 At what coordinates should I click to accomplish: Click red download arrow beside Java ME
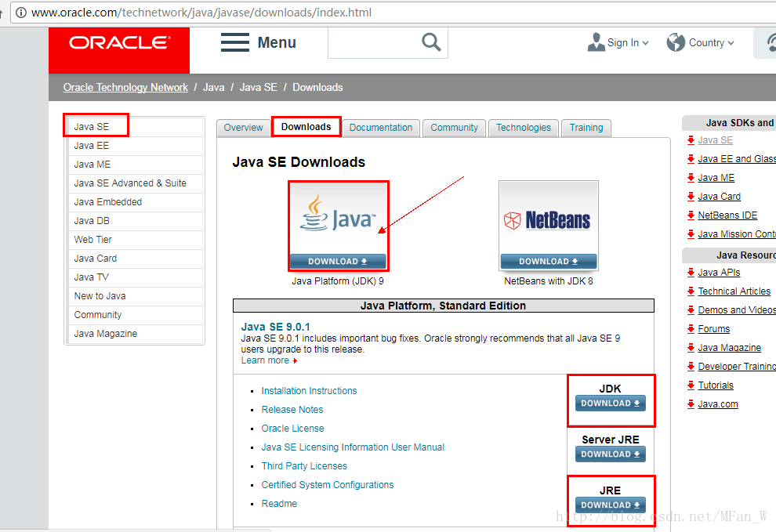(x=691, y=178)
